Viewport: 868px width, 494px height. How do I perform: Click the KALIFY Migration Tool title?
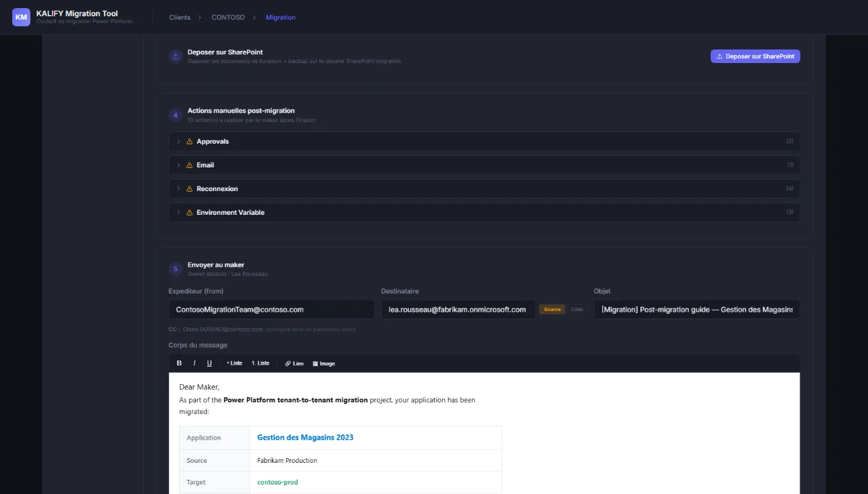[77, 14]
